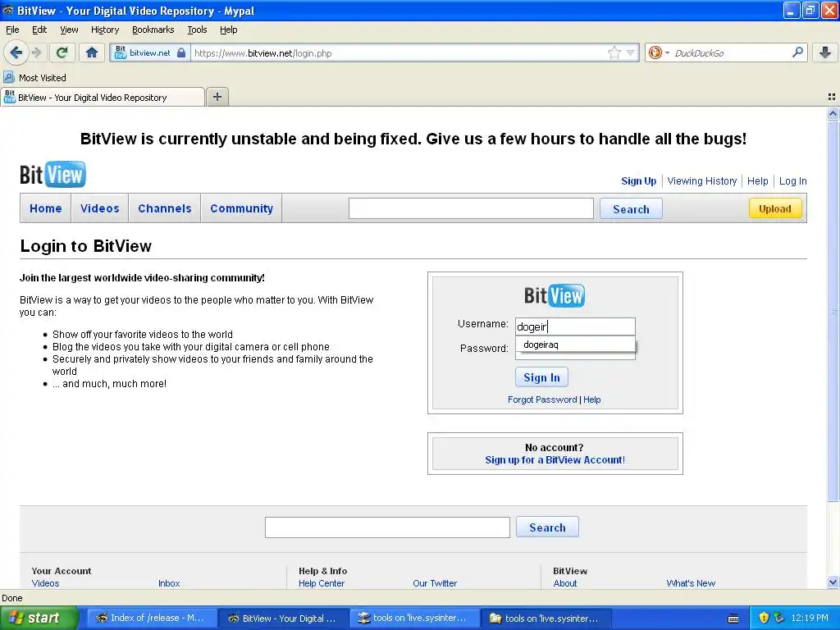Show all tabs grid icon
This screenshot has height=630, width=840.
[x=832, y=97]
